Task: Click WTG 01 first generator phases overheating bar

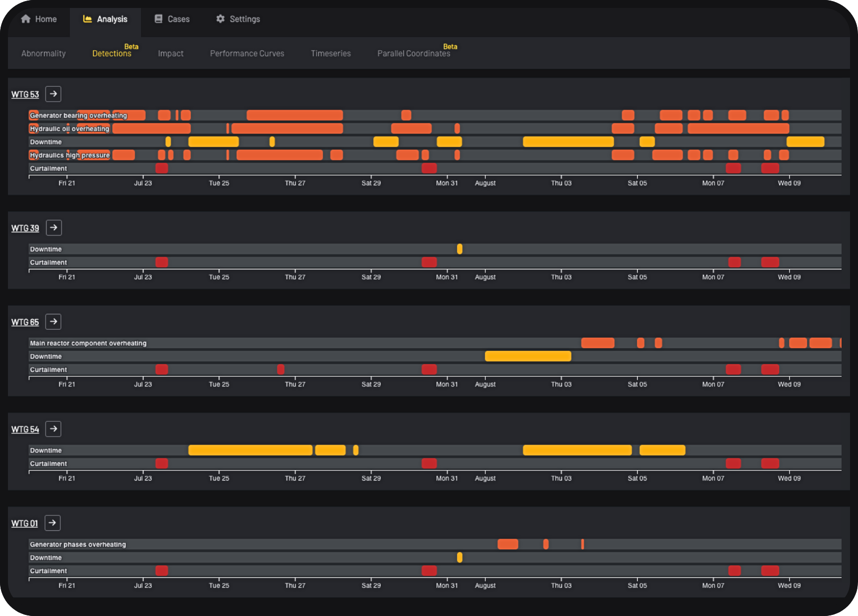Action: click(x=508, y=544)
